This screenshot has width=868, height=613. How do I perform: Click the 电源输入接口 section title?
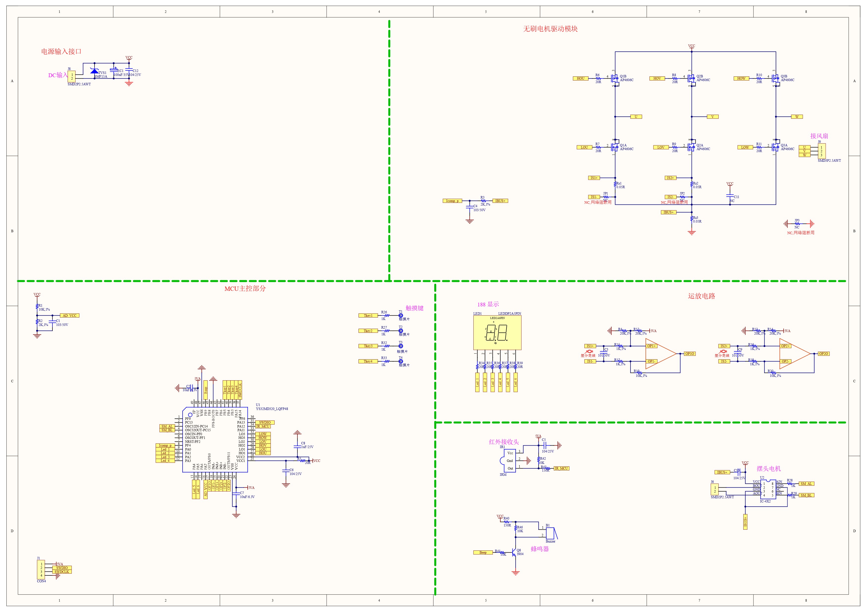pos(61,51)
